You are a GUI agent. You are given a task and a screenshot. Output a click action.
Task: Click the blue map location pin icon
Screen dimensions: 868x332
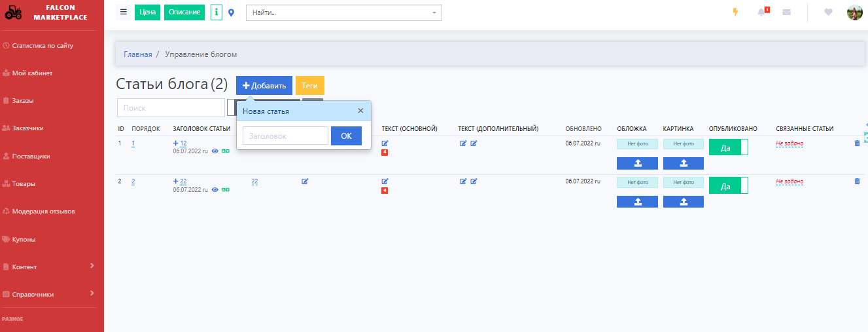point(231,12)
